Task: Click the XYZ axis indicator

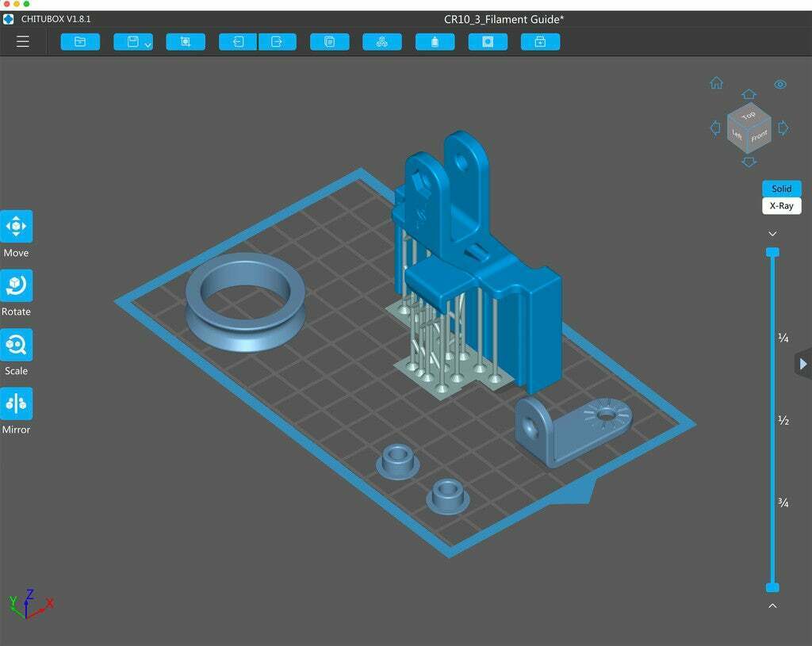Action: (30, 605)
